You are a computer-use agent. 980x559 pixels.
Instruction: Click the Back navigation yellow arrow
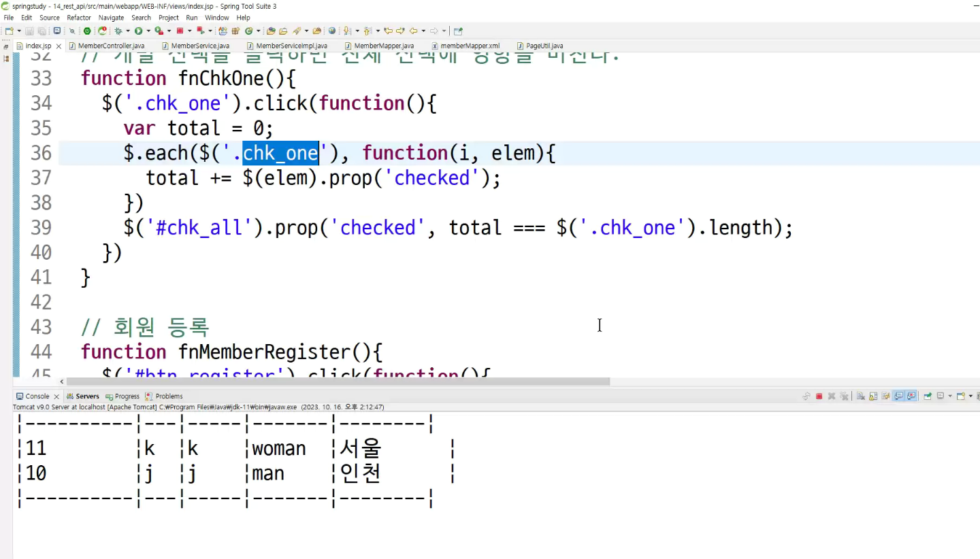pyautogui.click(x=413, y=31)
